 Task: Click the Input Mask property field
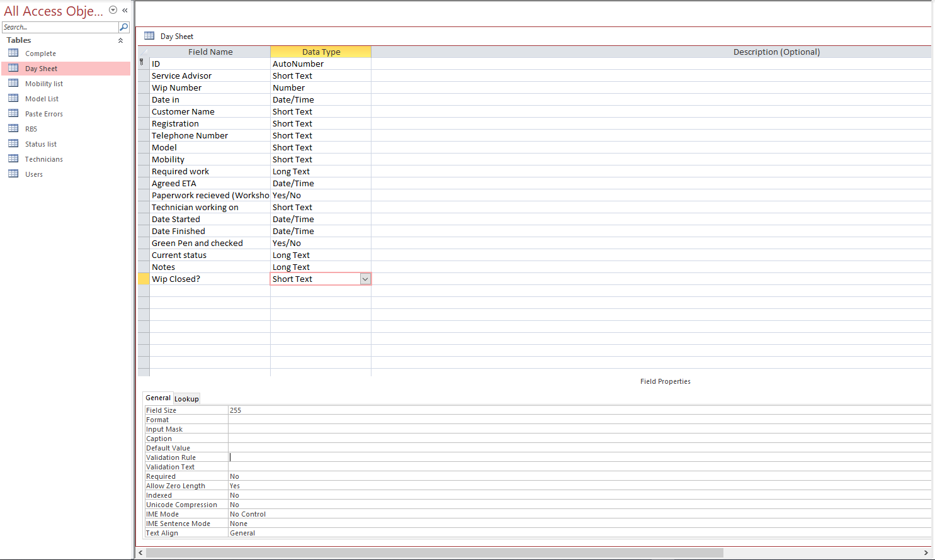tap(579, 429)
